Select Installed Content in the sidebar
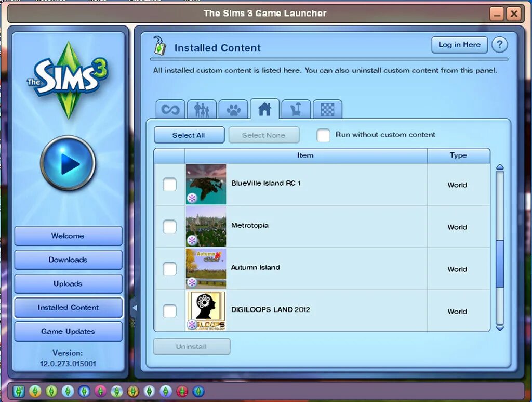This screenshot has height=402, width=532. point(68,308)
